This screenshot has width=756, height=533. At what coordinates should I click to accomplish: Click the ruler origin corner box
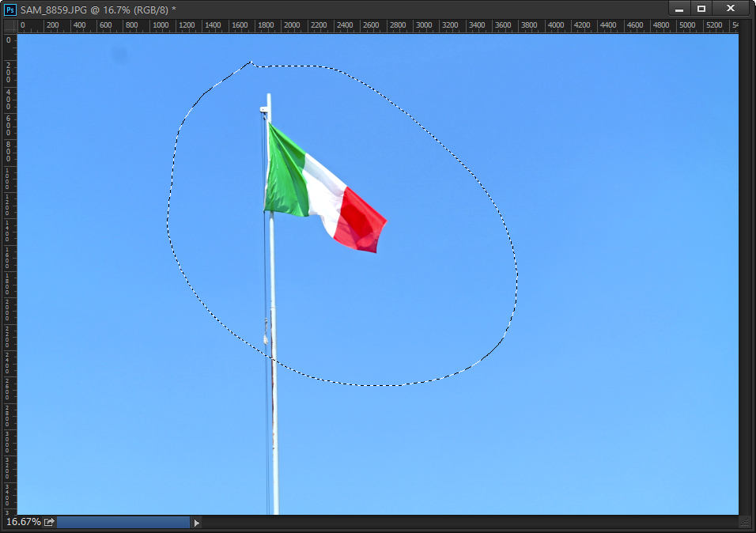[9, 26]
